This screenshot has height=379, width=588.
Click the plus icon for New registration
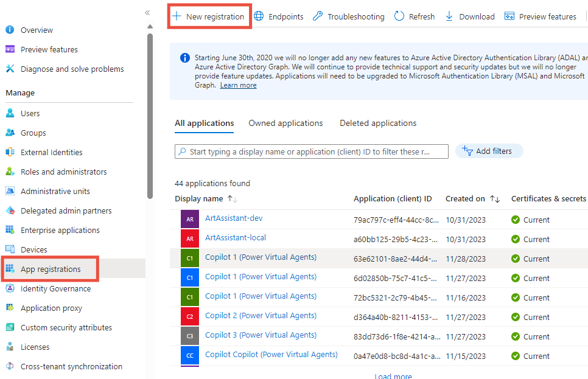[177, 16]
